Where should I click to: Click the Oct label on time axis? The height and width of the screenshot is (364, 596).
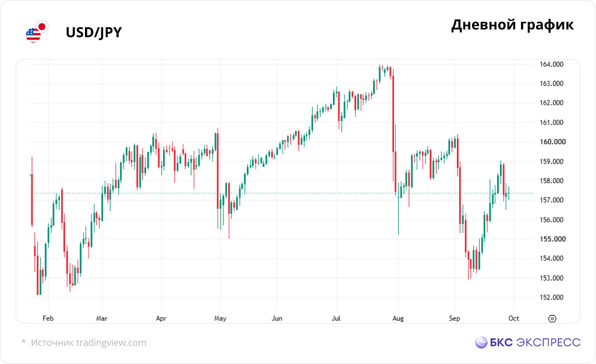tap(513, 318)
